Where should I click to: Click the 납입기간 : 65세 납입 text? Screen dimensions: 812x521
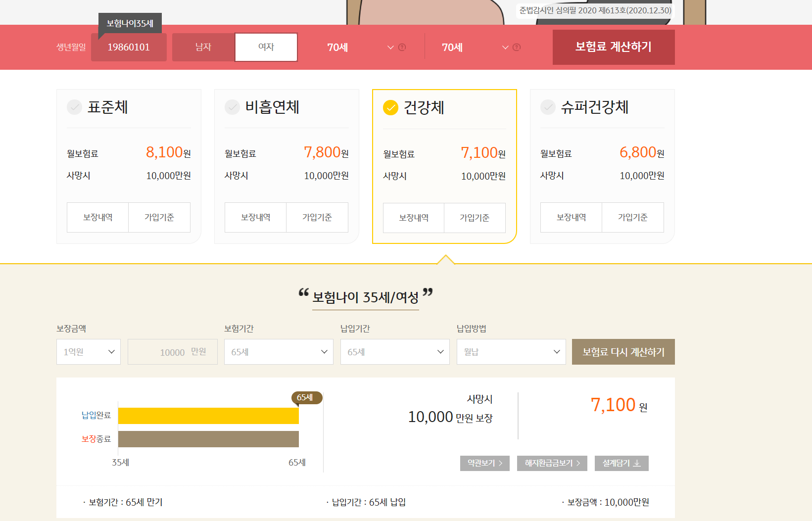[369, 502]
